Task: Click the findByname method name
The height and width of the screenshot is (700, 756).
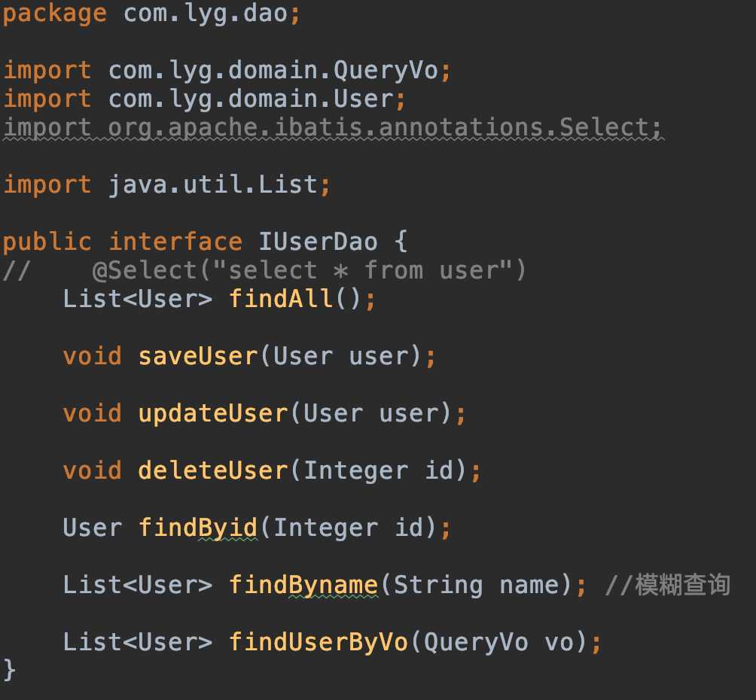Action: coord(303,585)
